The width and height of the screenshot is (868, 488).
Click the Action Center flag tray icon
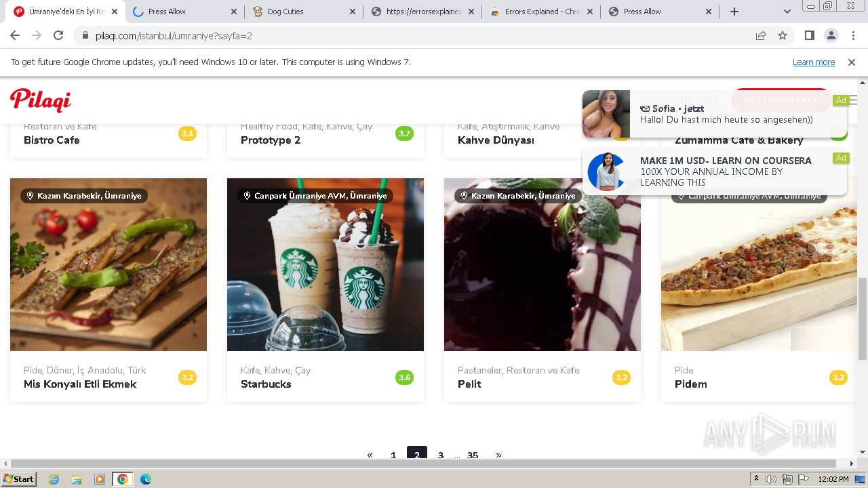tap(804, 479)
